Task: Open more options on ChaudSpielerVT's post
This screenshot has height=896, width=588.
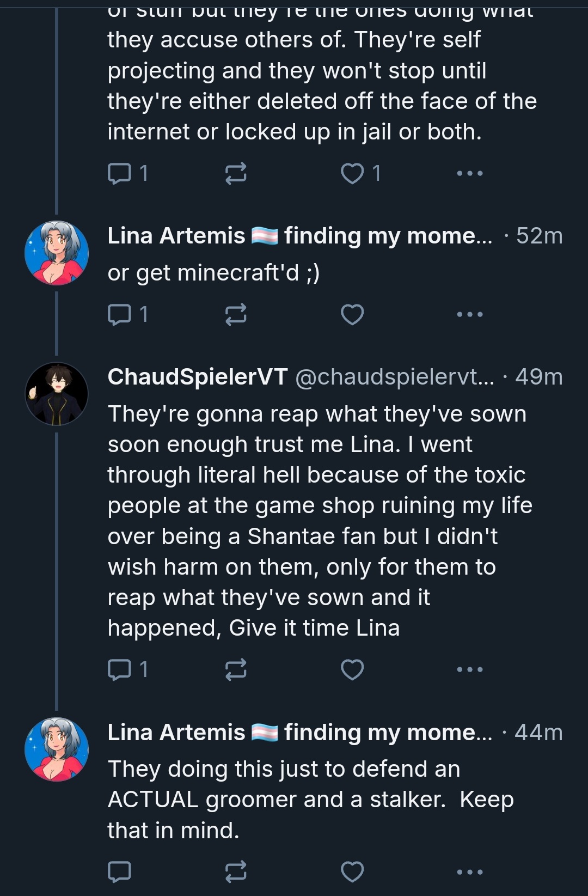Action: point(469,669)
